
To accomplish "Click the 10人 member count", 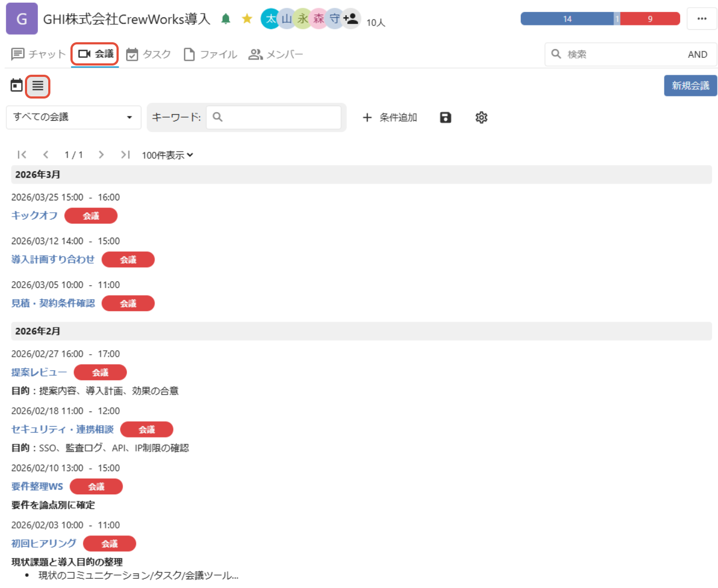I will (x=376, y=22).
